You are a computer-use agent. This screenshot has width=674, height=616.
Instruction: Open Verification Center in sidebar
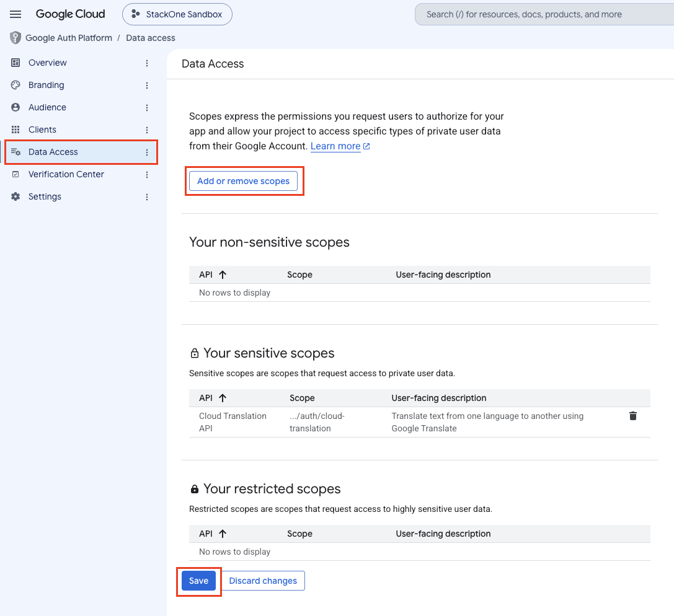tap(66, 174)
